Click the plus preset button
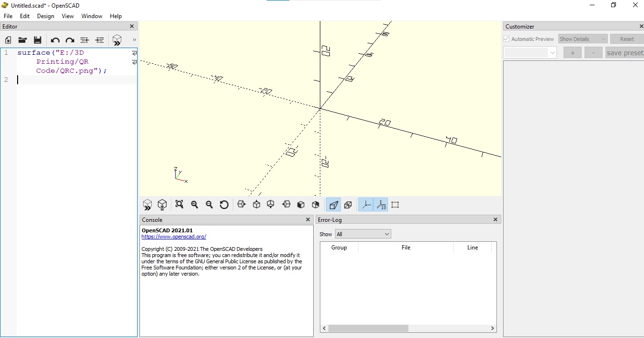Screen dimensions: 644x338 [x=573, y=52]
